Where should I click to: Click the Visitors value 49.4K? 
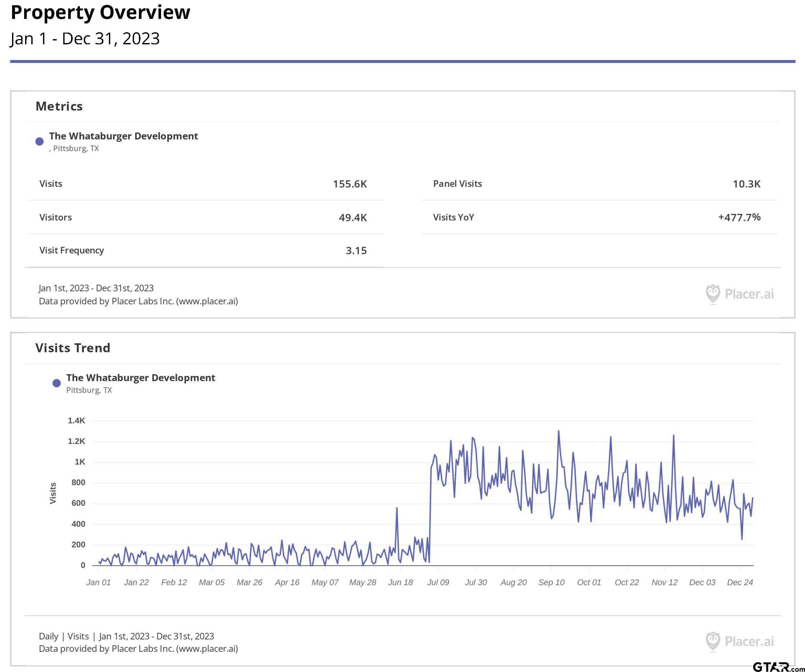[353, 217]
